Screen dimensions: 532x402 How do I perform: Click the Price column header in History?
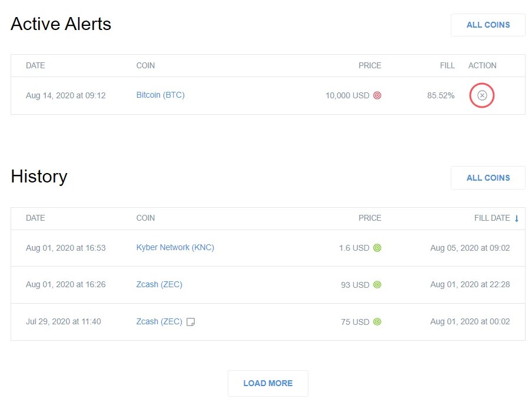click(x=370, y=218)
